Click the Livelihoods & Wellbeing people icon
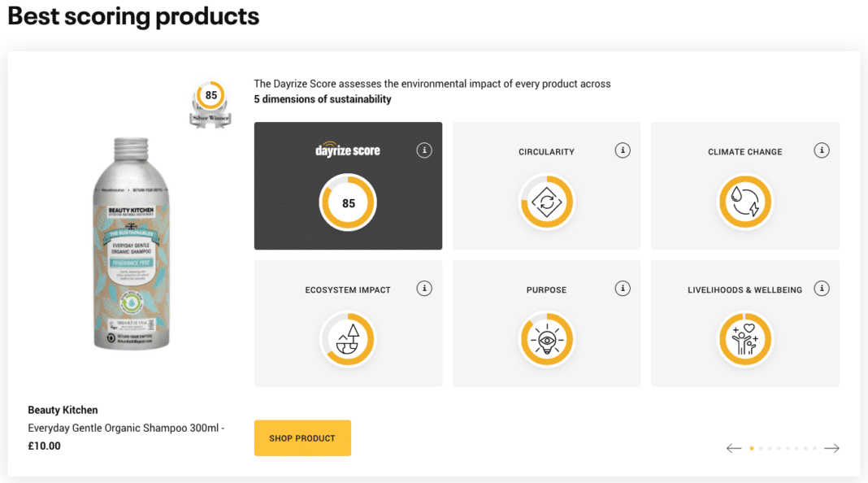This screenshot has height=483, width=868. click(x=745, y=340)
